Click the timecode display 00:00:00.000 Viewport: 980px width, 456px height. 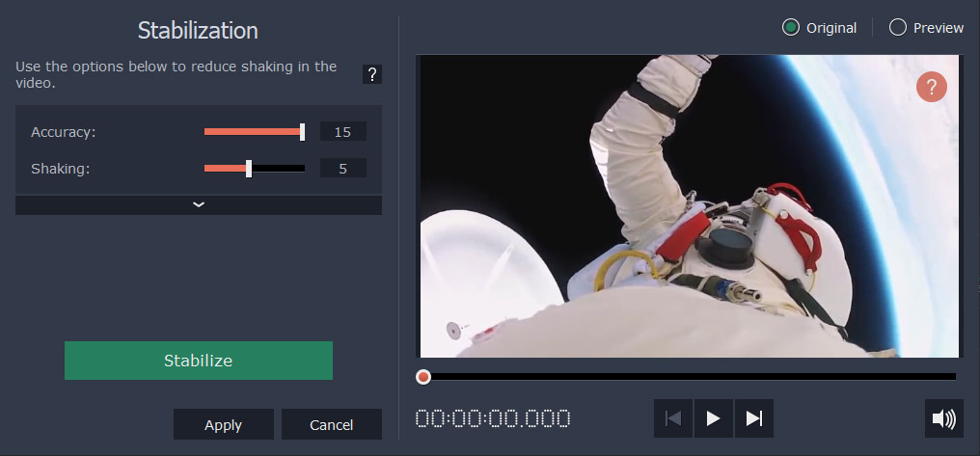pyautogui.click(x=493, y=418)
